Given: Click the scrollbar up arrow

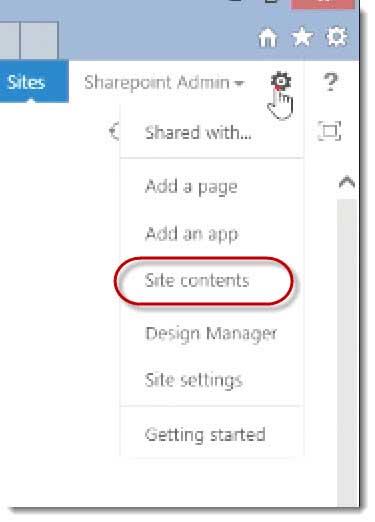Looking at the screenshot, I should (347, 182).
